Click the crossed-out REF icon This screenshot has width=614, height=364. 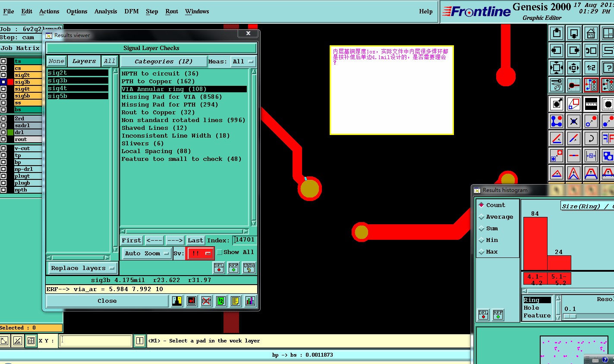(x=206, y=301)
